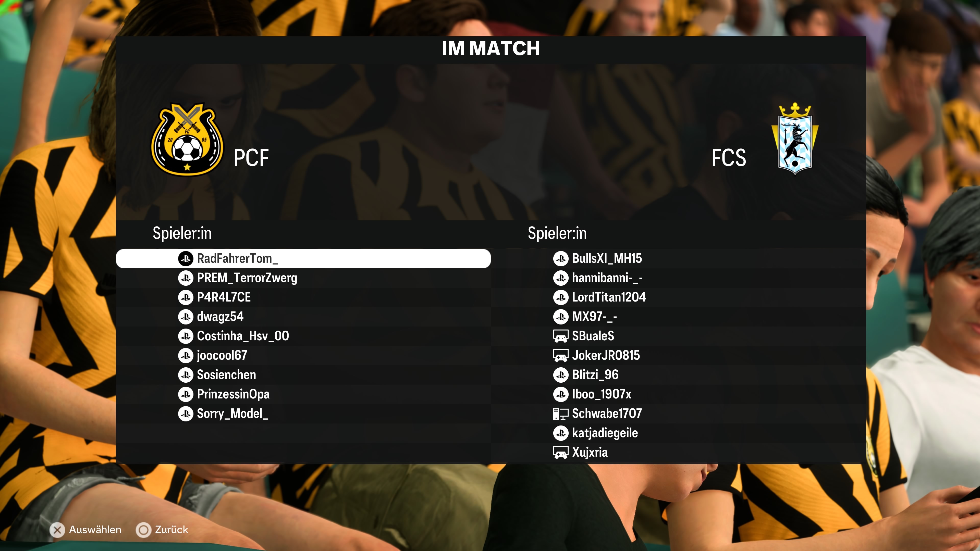Select highlighted player RadFahrerTom_ row
Image resolution: width=980 pixels, height=551 pixels.
pos(303,259)
